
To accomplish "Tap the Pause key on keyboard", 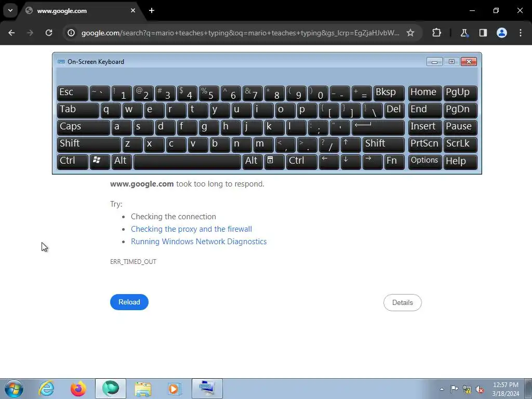I will tap(460, 127).
